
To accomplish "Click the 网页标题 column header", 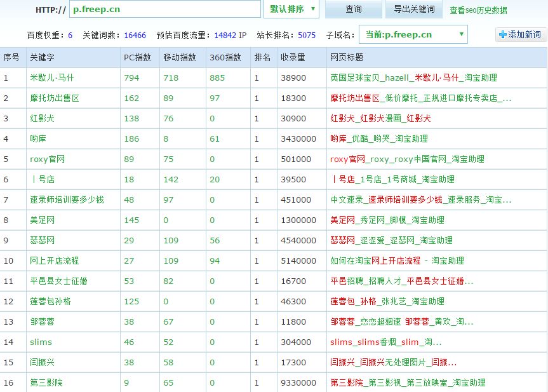I will 346,57.
